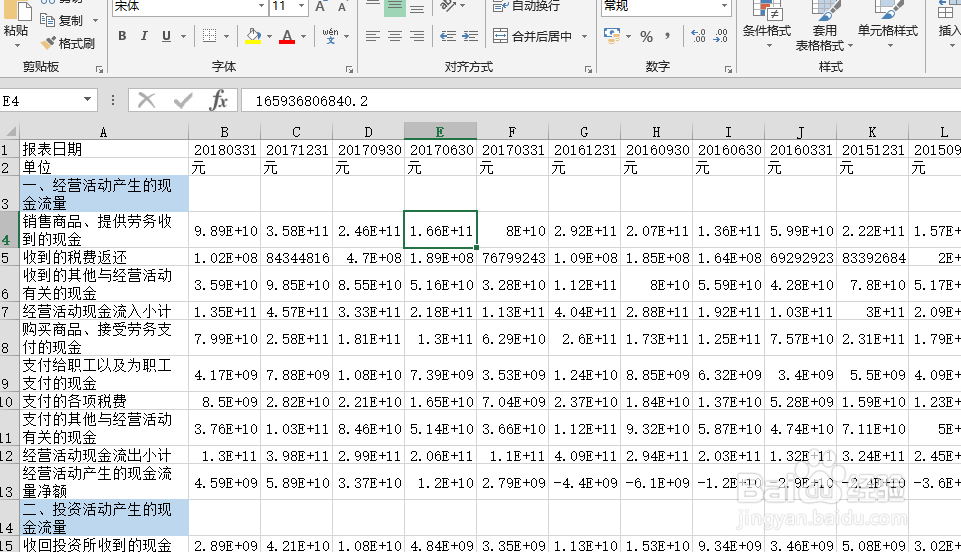Screen dimensions: 961x552
Task: Click Copy (复制) button
Action: click(62, 20)
